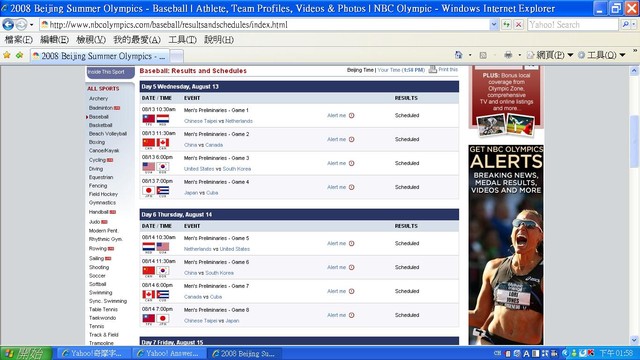Click the Chinese Taipei flag in Game 1
The height and width of the screenshot is (360, 640).
149,119
